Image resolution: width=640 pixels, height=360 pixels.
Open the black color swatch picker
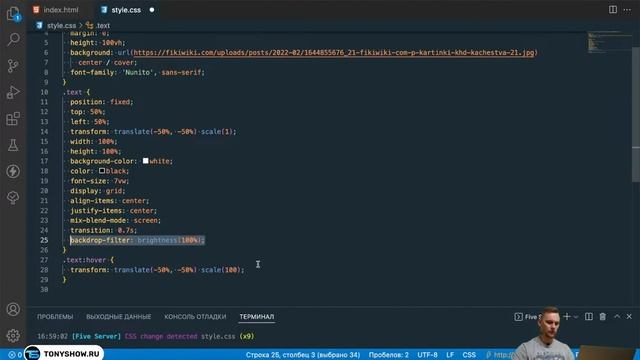click(102, 171)
